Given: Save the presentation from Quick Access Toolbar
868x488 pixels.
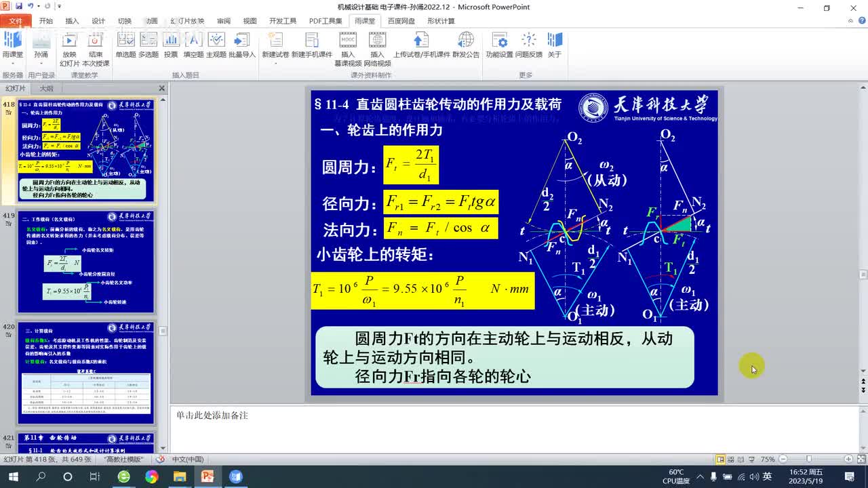Looking at the screenshot, I should point(18,7).
